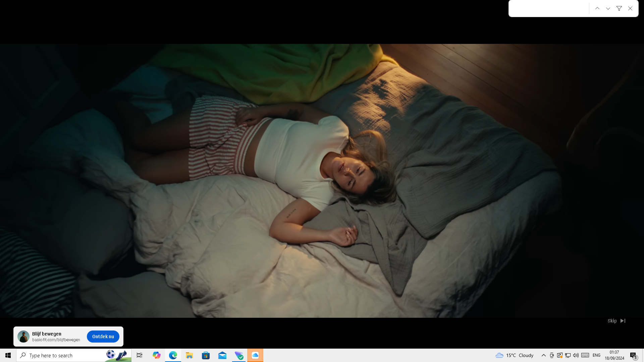Click the Blijf bewegen advertiser avatar
Image resolution: width=644 pixels, height=362 pixels.
coord(23,337)
